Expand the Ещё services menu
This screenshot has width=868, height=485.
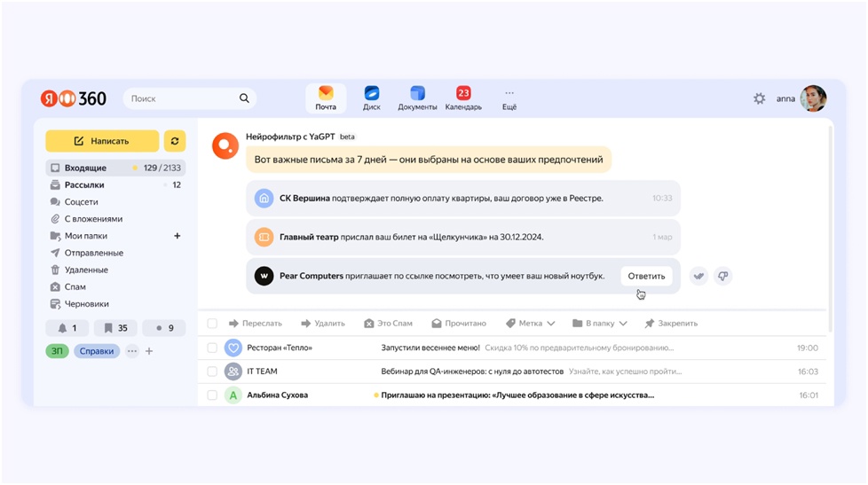point(509,98)
